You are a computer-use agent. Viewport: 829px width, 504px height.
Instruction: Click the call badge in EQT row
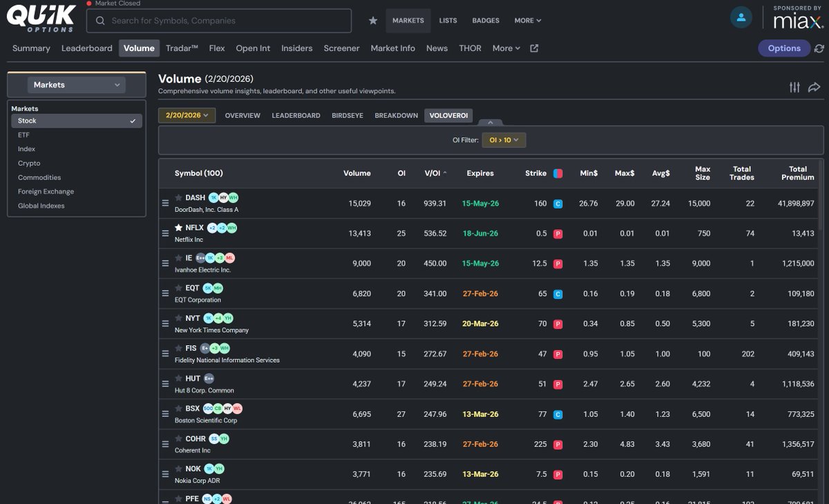558,294
